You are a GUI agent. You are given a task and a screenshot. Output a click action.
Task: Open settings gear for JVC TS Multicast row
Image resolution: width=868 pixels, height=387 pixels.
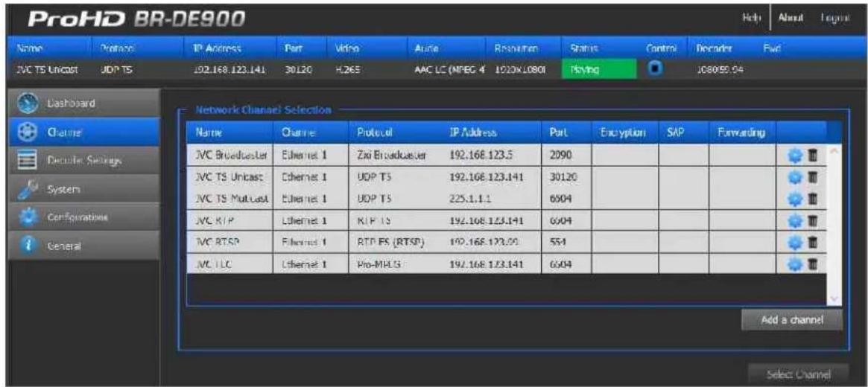(796, 199)
